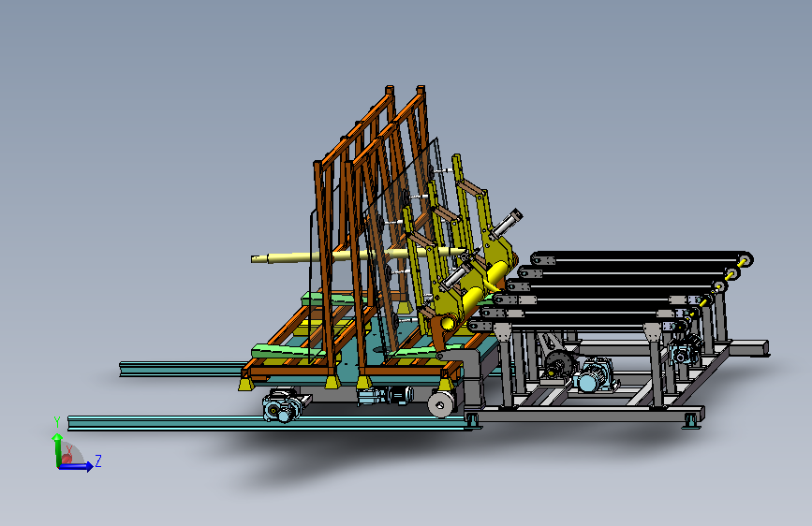This screenshot has height=526, width=812.
Task: Select the gear motor on the front rail
Action: [282, 406]
